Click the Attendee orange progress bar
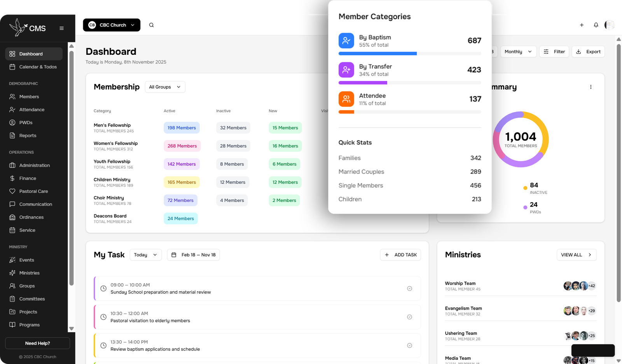This screenshot has width=622, height=364. 346,112
